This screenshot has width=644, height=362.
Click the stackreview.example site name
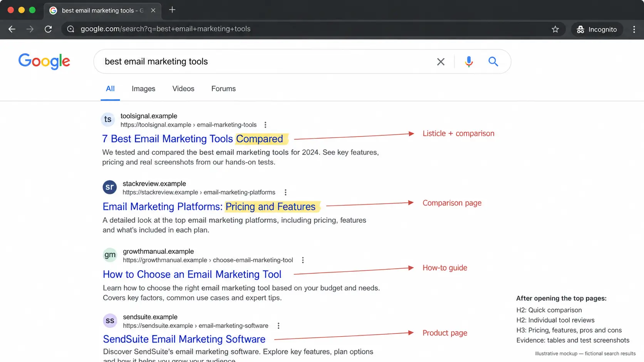click(x=154, y=184)
